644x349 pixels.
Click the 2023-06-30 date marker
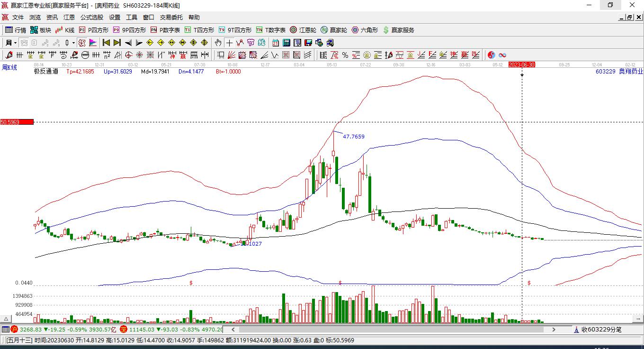[522, 64]
